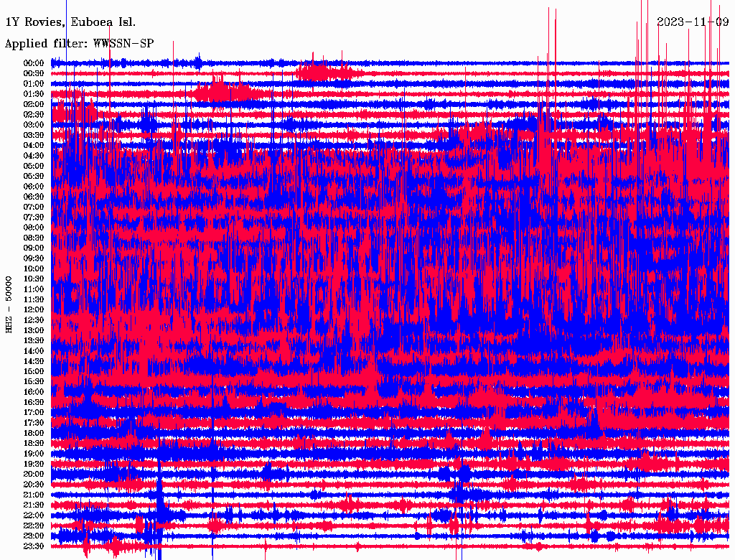Select the 00:00 time label

[34, 63]
